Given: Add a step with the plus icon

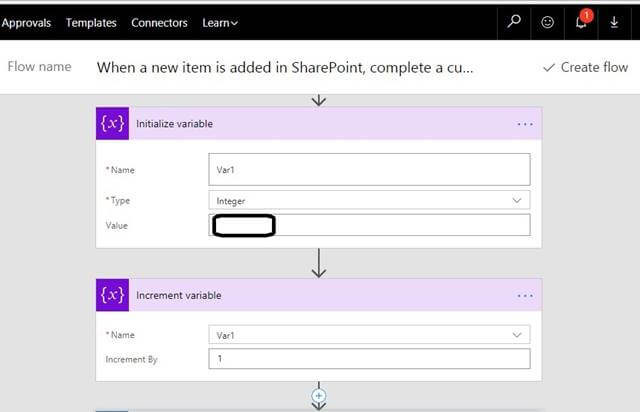Looking at the screenshot, I should pos(319,396).
